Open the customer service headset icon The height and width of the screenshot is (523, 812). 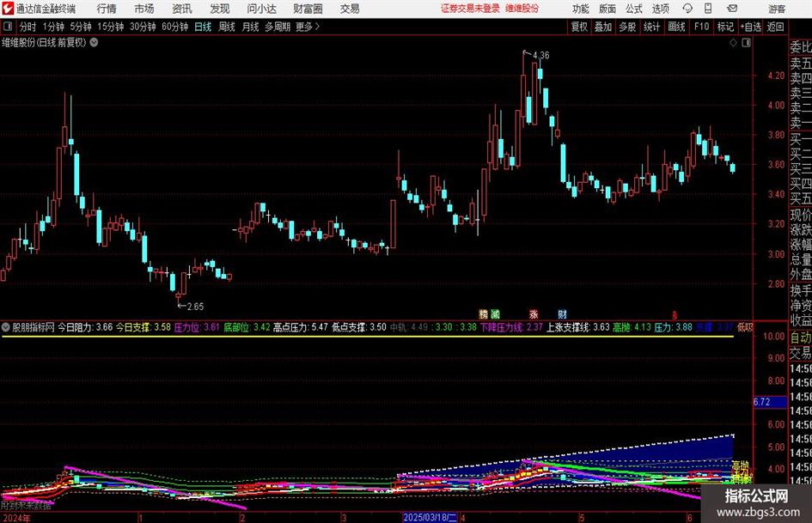point(687,9)
